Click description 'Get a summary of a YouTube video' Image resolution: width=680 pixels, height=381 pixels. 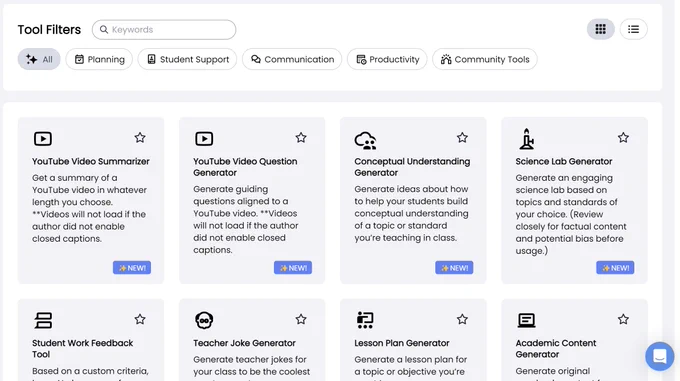(89, 208)
